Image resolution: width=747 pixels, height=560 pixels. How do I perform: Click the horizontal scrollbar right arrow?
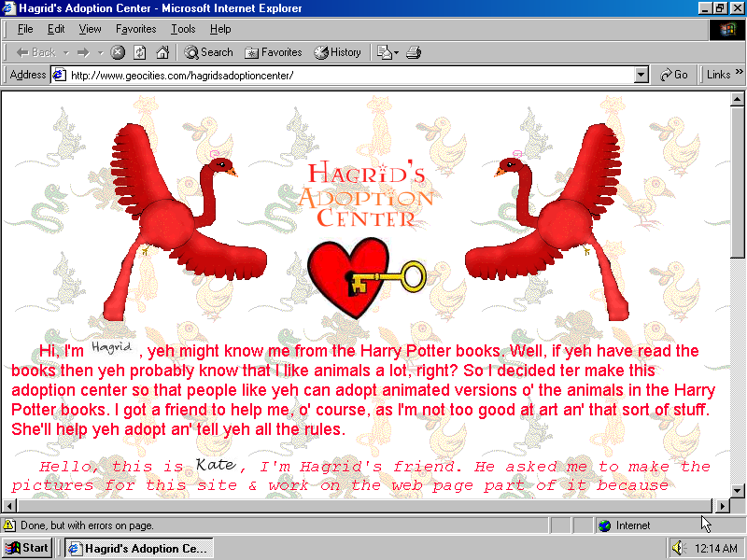(x=721, y=505)
